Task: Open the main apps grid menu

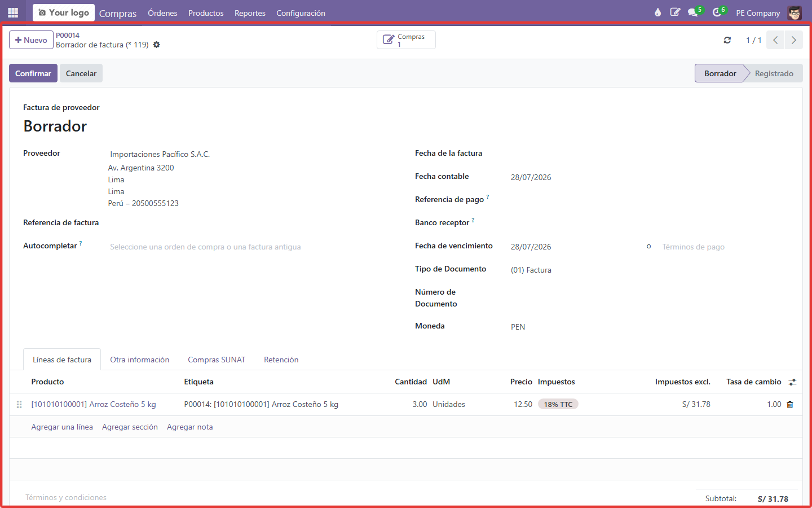Action: tap(13, 12)
